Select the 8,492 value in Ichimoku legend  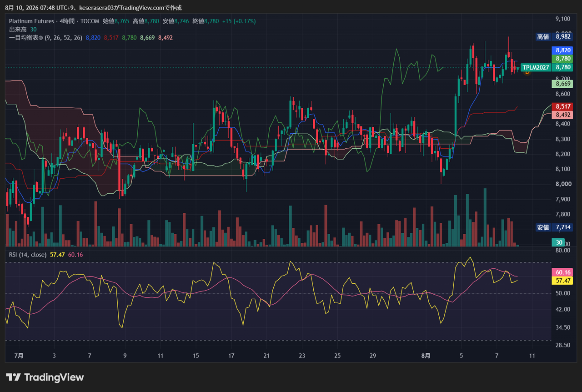click(166, 38)
